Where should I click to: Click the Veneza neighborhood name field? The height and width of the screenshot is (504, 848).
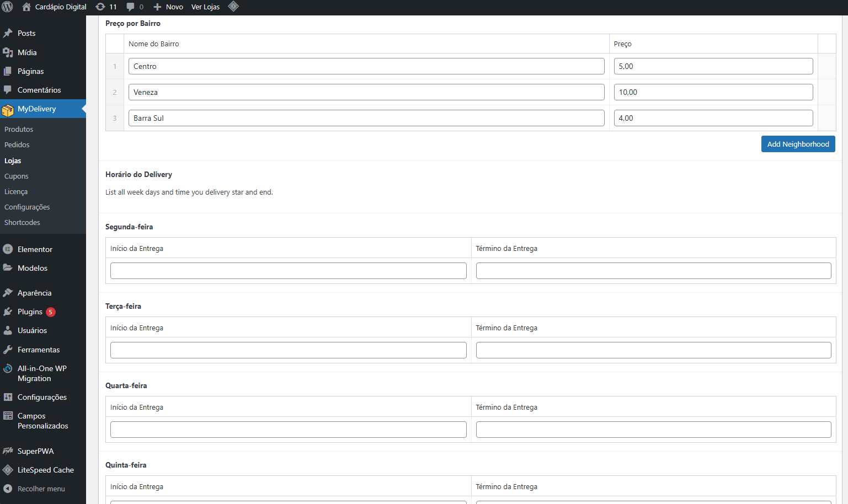[366, 93]
